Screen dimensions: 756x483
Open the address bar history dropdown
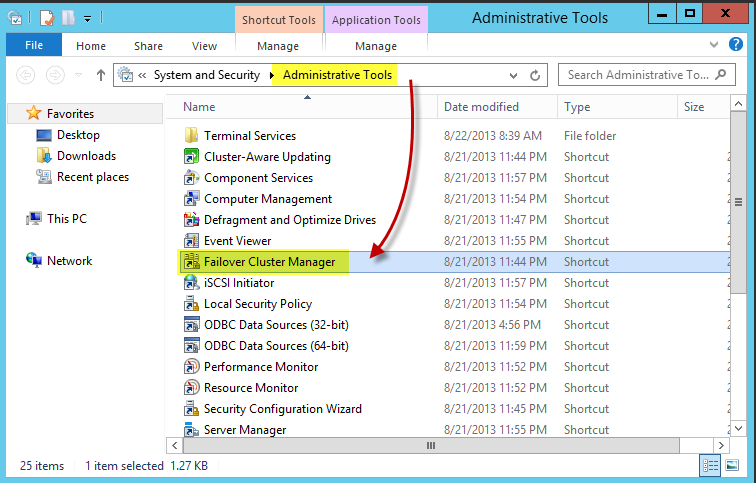(x=513, y=76)
